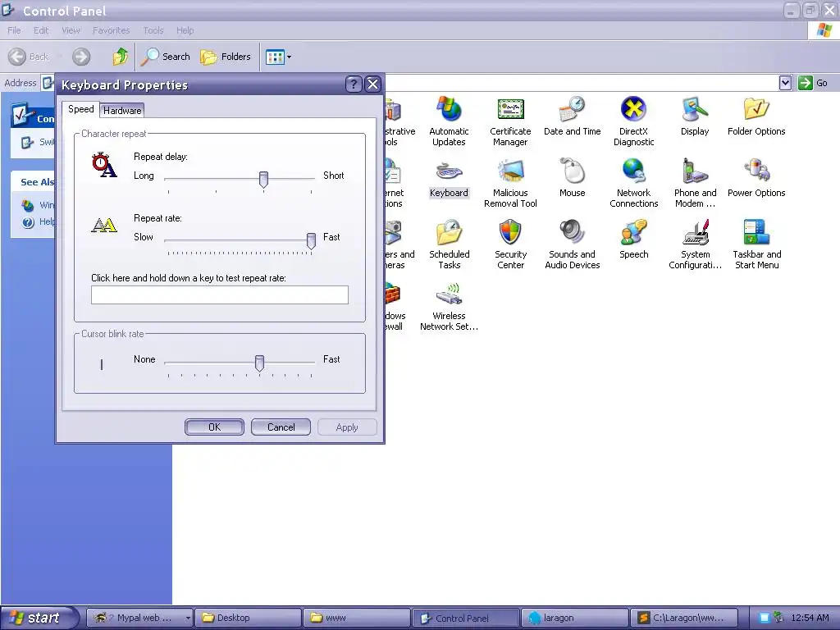Screen dimensions: 840x630
Task: Click the Forward arrow toolbar button
Action: tap(81, 57)
